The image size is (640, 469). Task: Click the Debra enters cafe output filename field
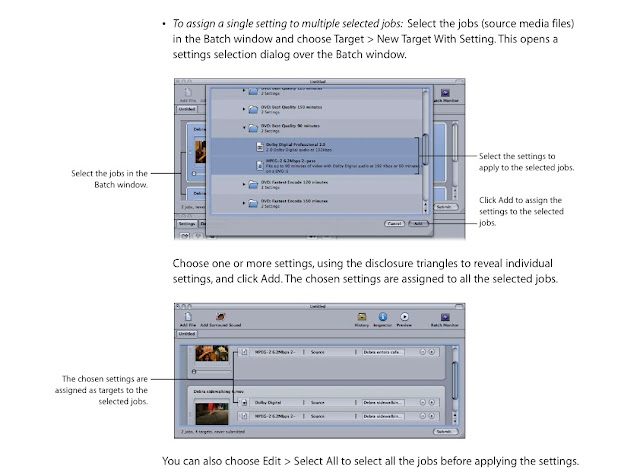[x=383, y=352]
